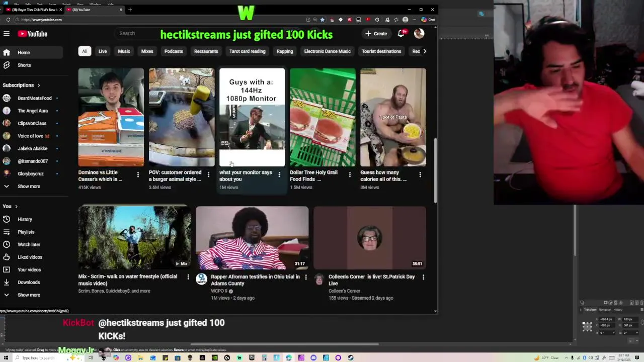Viewport: 644px width, 362px height.
Task: Play Colleen's Corner live video
Action: pyautogui.click(x=370, y=238)
